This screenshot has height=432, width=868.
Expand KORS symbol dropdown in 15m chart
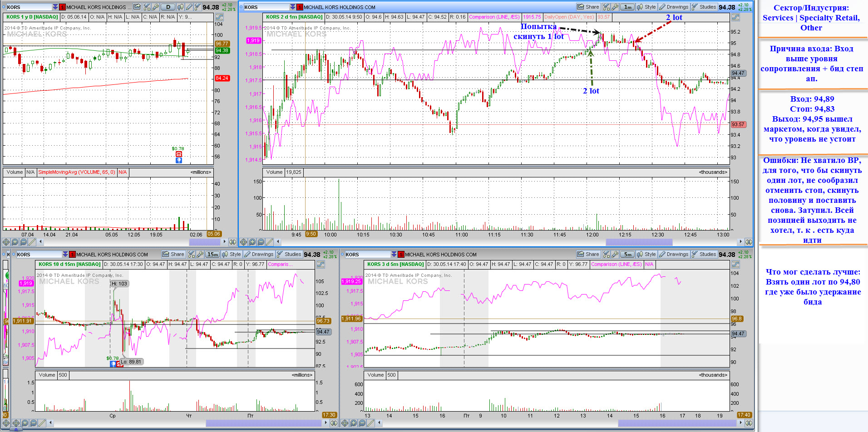pyautogui.click(x=65, y=254)
